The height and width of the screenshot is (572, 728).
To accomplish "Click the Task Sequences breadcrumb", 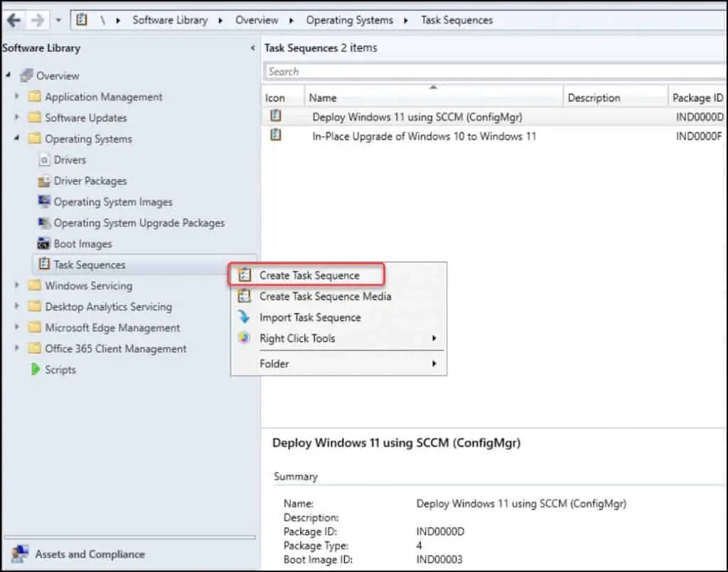I will pos(457,20).
